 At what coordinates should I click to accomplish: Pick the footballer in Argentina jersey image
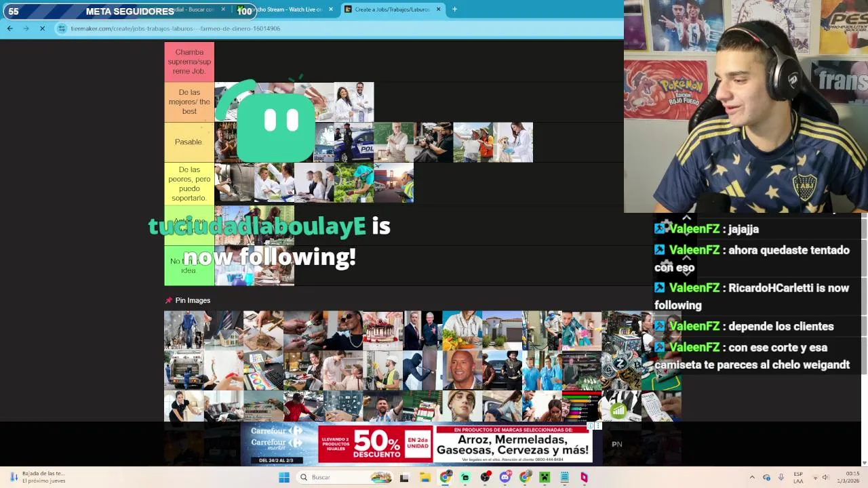tap(383, 406)
